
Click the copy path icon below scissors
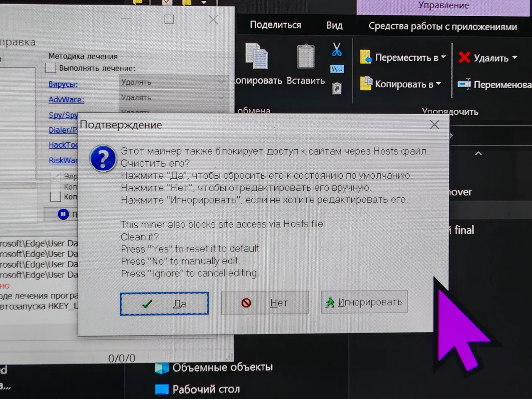coord(337,69)
